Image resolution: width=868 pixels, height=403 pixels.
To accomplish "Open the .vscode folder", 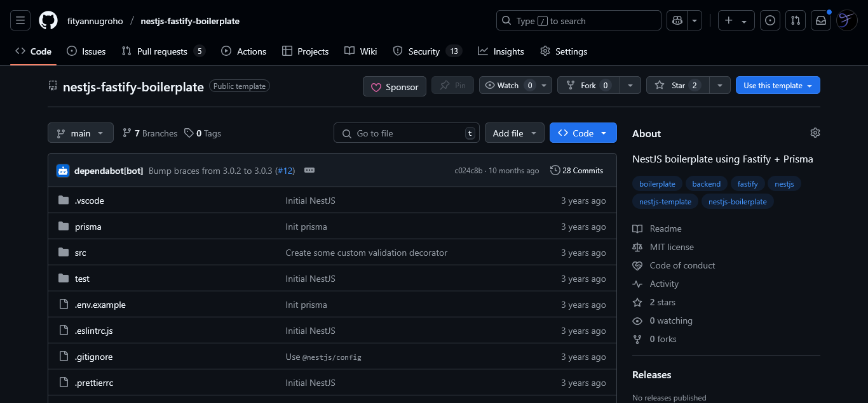I will point(90,201).
